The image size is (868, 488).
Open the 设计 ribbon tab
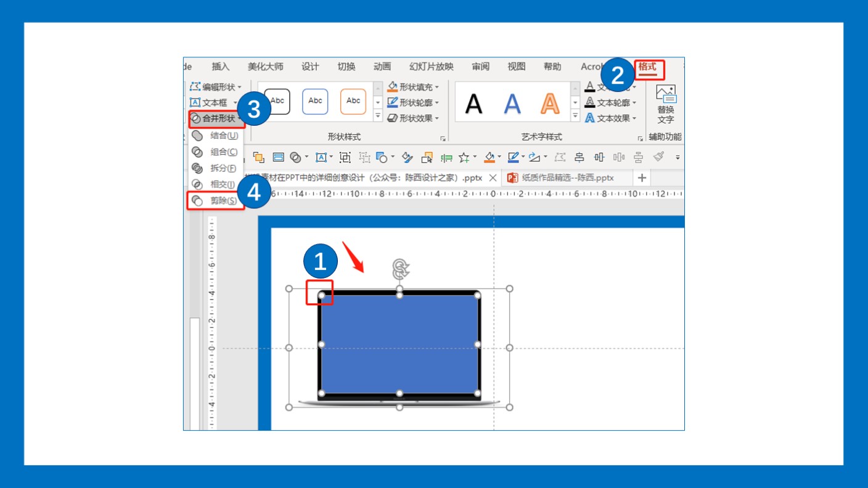click(310, 67)
